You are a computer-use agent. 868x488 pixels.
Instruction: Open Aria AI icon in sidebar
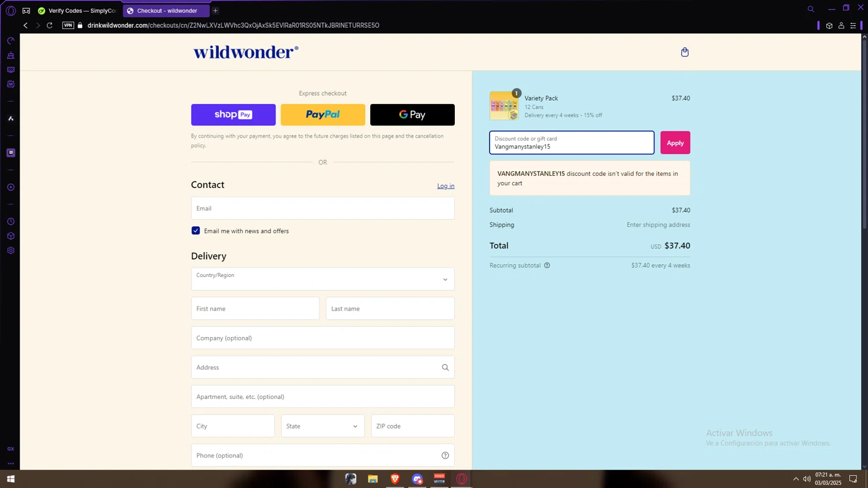point(10,119)
